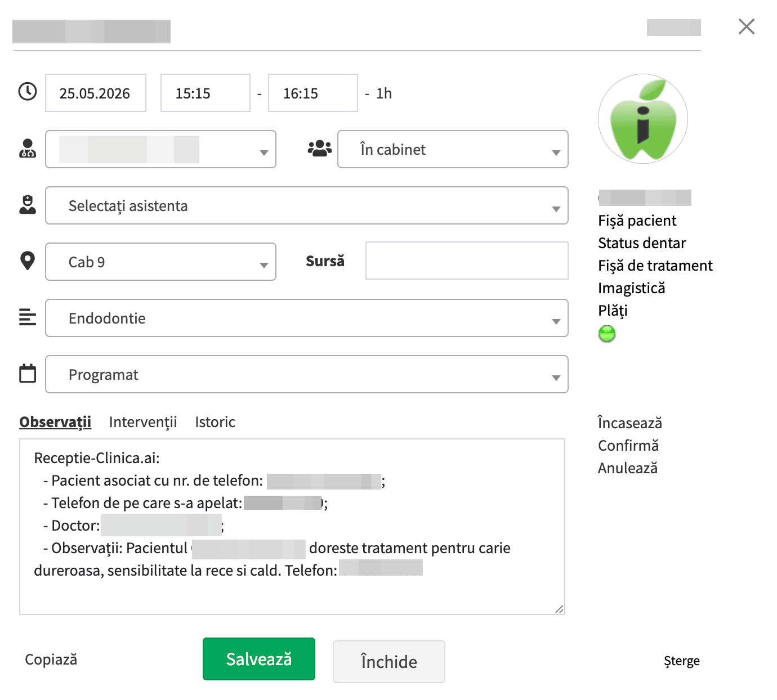This screenshot has width=777, height=700.
Task: Click the doctor icon next to practitioner field
Action: pos(26,149)
